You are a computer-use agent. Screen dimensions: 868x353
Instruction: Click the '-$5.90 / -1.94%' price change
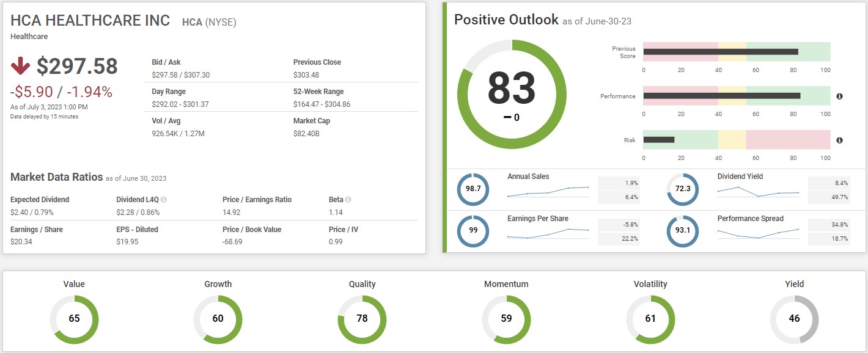click(x=61, y=92)
